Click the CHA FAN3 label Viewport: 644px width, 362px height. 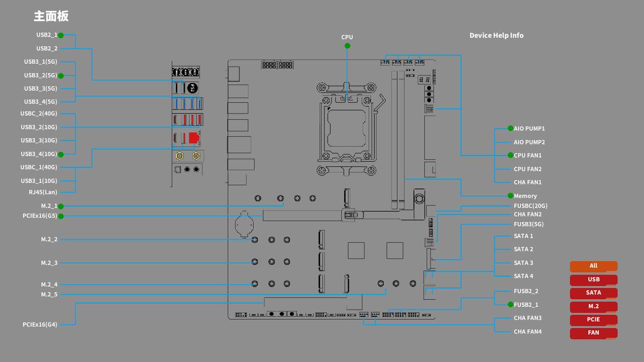pyautogui.click(x=528, y=318)
